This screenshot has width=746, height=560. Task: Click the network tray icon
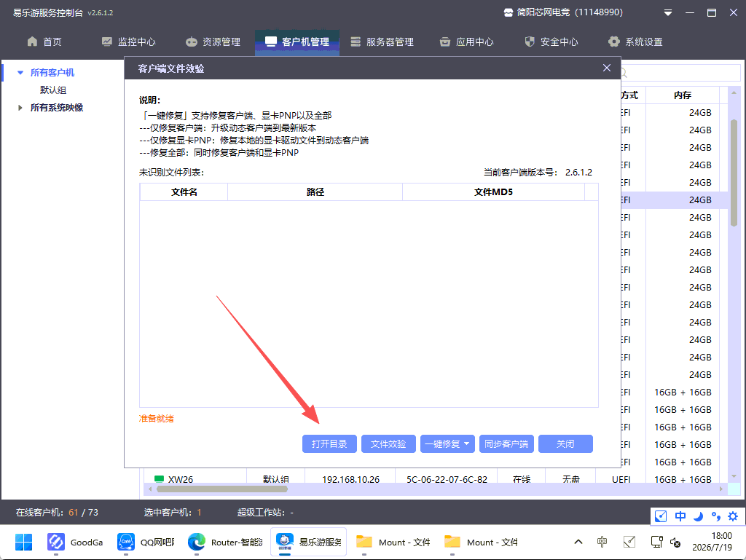tap(656, 542)
